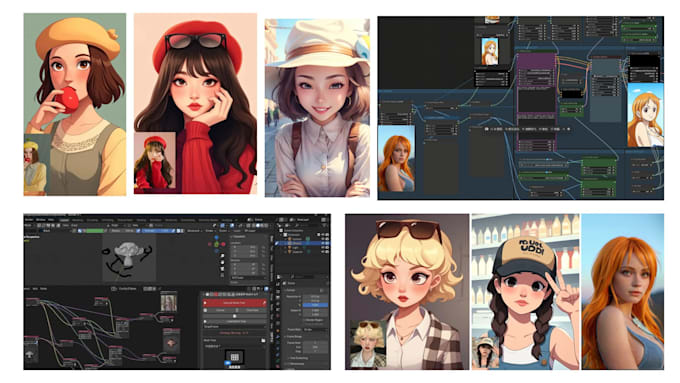This screenshot has width=680, height=383.
Task: Open the dropdown below the red generate button
Action: pyautogui.click(x=235, y=327)
